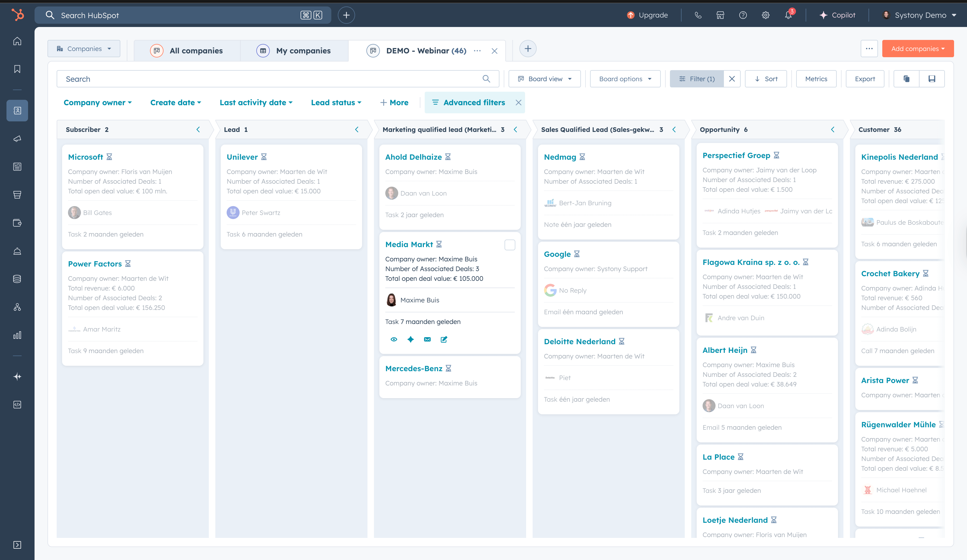Open the Microsoft company link

pos(85,157)
